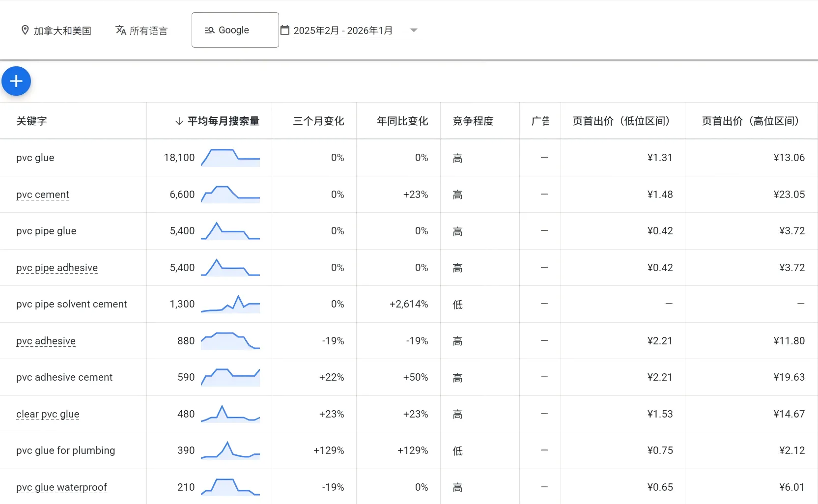
Task: Sort by 页首出价（高位区间）column header
Action: [752, 121]
